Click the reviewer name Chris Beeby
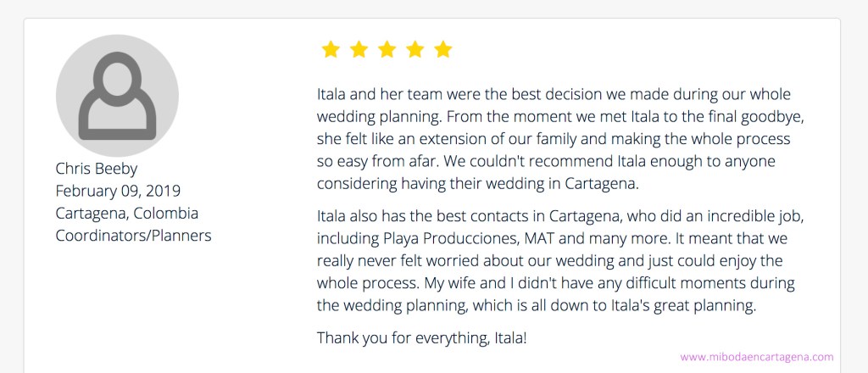 [x=96, y=168]
